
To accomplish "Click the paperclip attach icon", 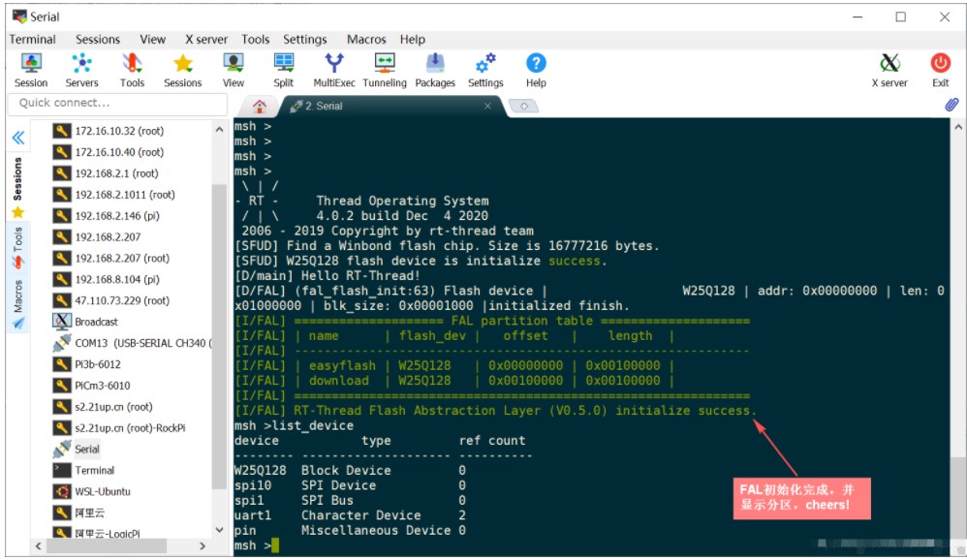I will (951, 105).
